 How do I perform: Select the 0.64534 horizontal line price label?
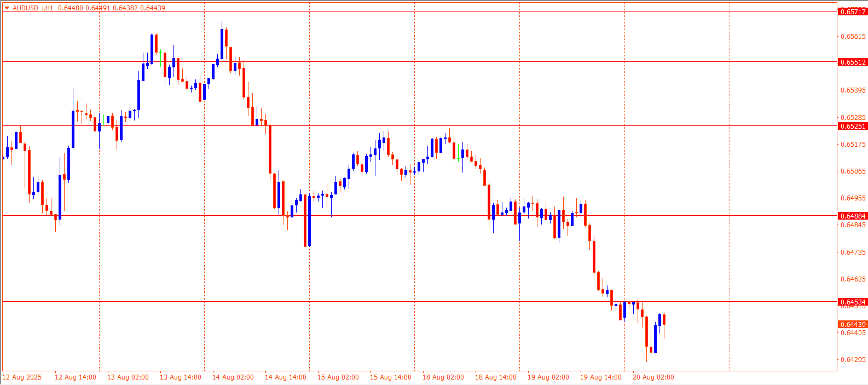coord(853,302)
